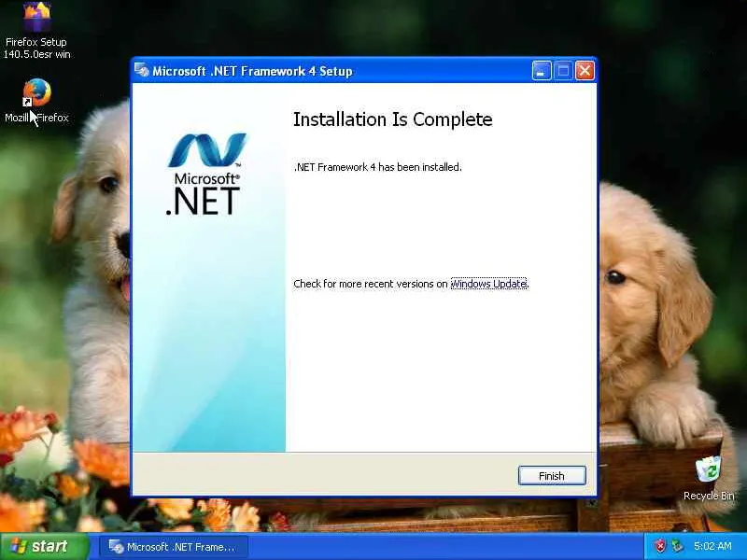
Task: Open the Start menu
Action: pyautogui.click(x=44, y=546)
